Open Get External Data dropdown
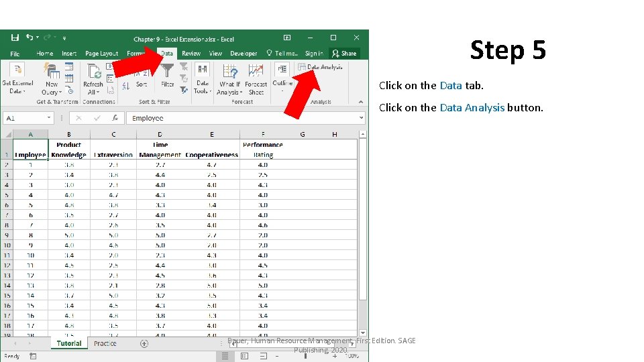This screenshot has width=644, height=362. click(x=17, y=79)
